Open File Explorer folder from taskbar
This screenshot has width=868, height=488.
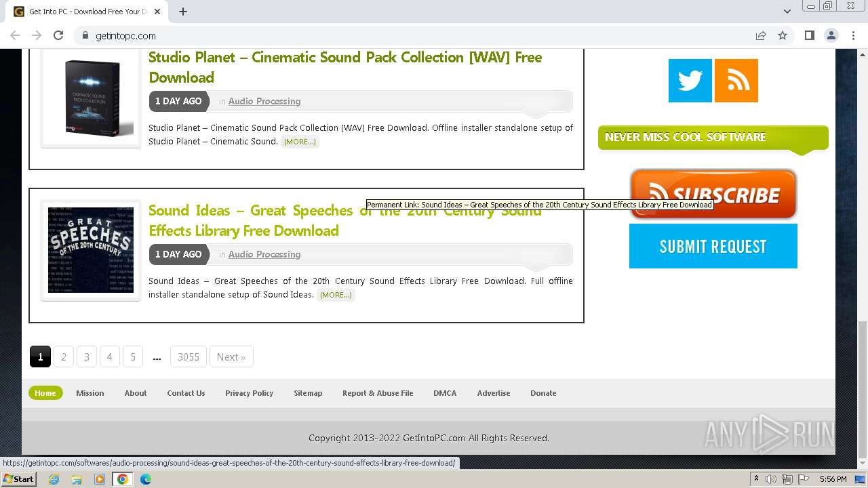[77, 479]
